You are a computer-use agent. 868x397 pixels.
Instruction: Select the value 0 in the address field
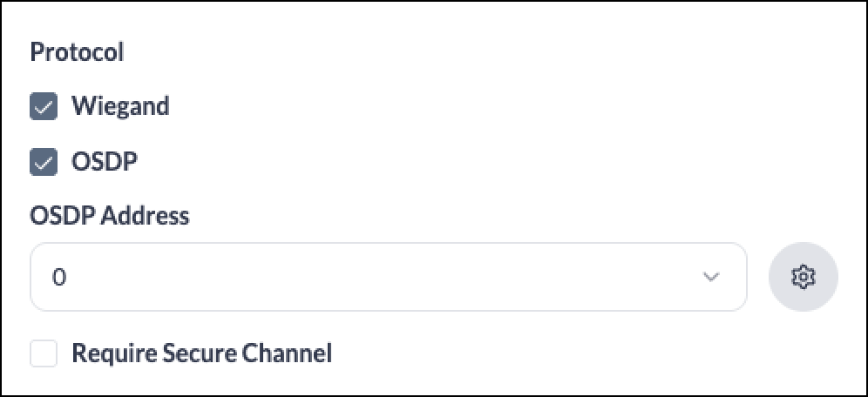(58, 277)
